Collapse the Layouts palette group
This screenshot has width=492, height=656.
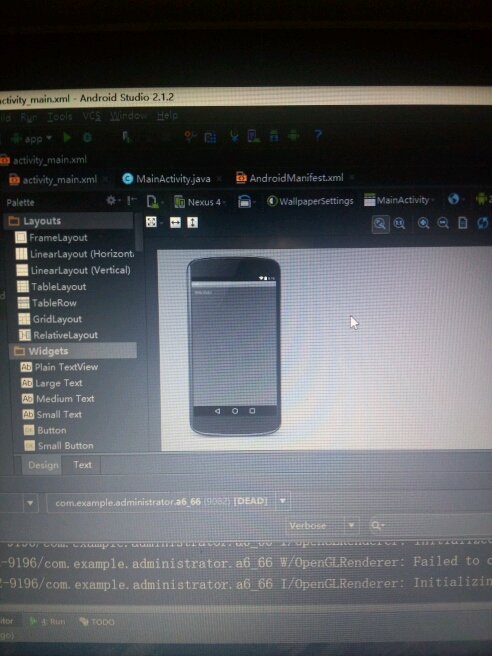(69, 221)
